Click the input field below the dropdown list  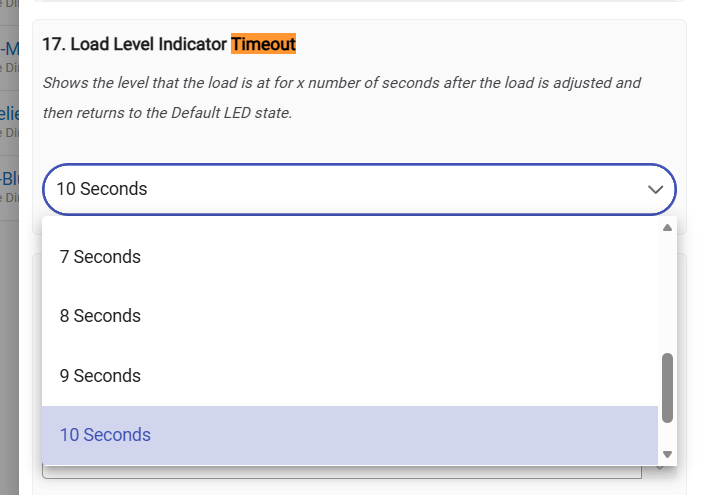[x=340, y=471]
